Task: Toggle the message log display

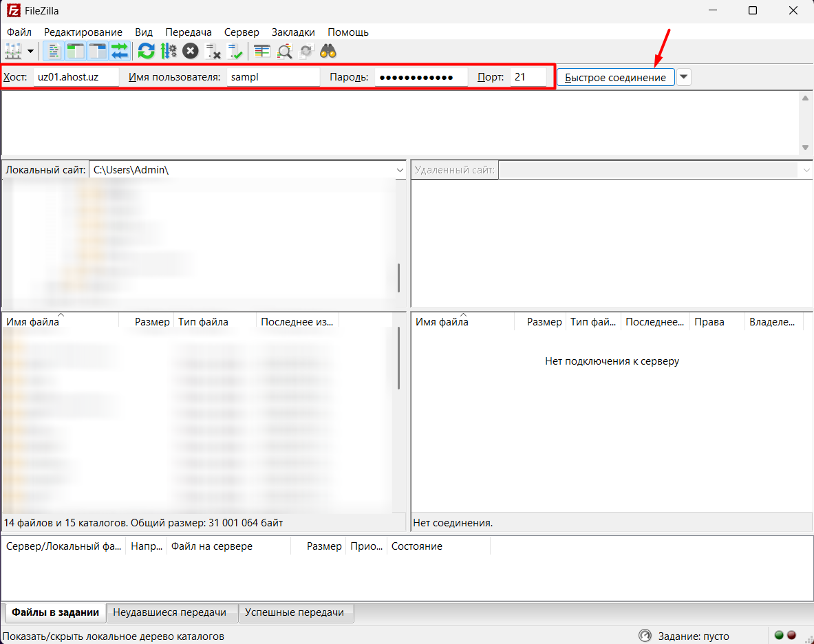Action: [x=54, y=52]
